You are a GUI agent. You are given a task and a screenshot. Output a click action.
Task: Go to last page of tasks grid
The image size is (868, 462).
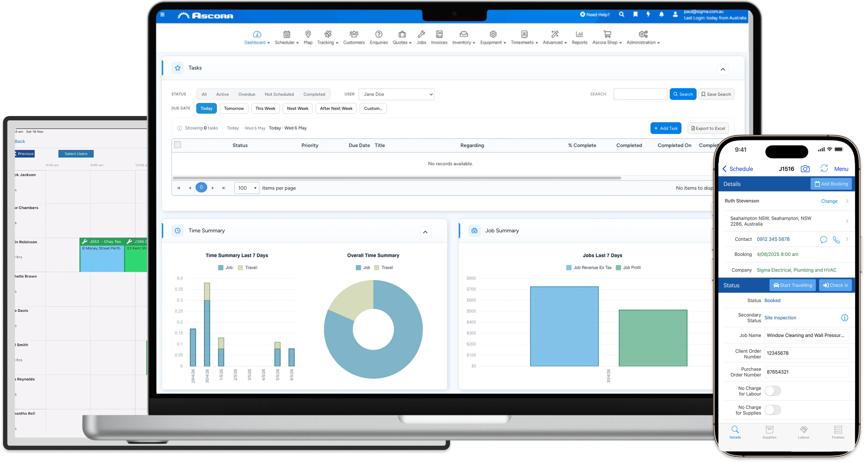click(224, 188)
